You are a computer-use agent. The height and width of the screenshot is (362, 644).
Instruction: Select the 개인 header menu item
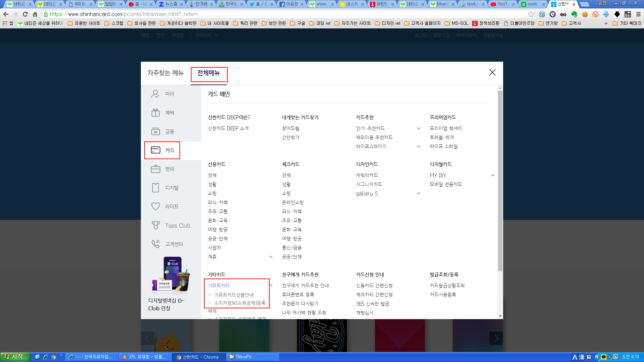tap(145, 35)
